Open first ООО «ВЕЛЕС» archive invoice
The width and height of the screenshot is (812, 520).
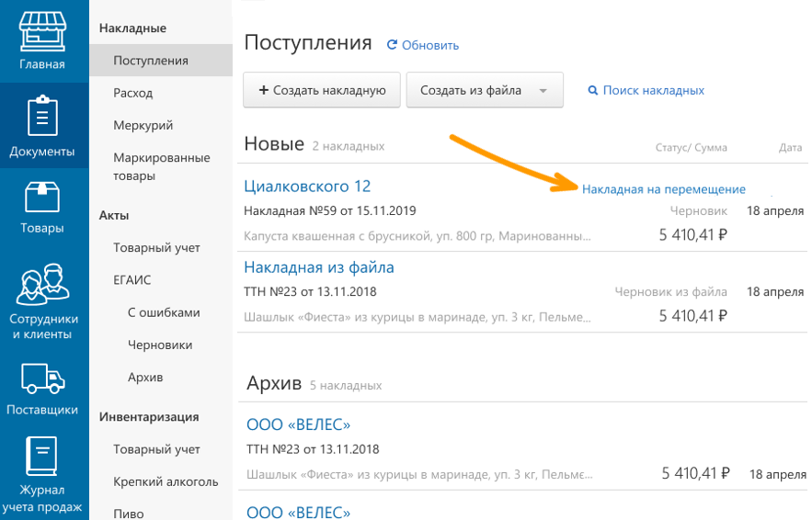(299, 424)
